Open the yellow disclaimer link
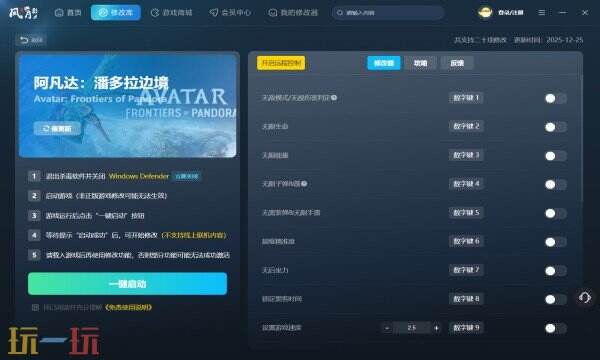The height and width of the screenshot is (360, 600). (128, 307)
